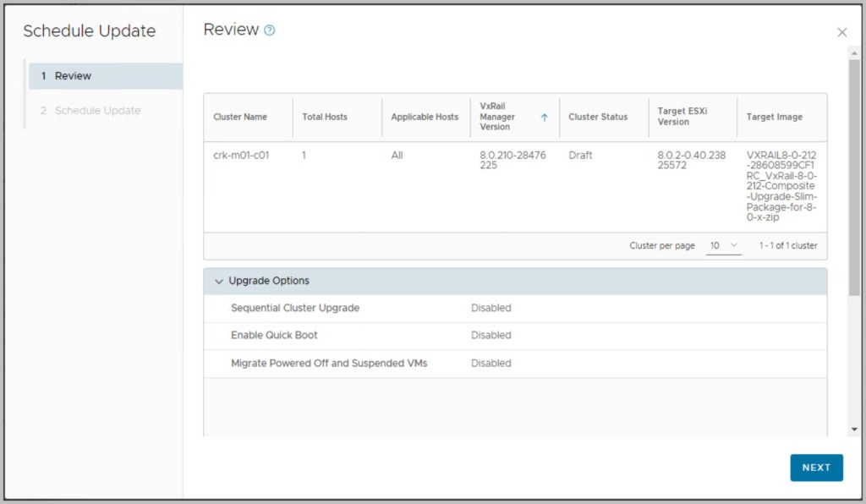The height and width of the screenshot is (504, 866).
Task: Click the Enable Quick Boot row
Action: pos(274,336)
